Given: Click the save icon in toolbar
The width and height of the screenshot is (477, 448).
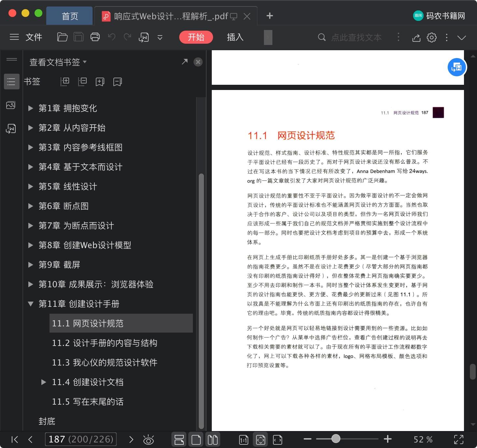Looking at the screenshot, I should pos(79,37).
